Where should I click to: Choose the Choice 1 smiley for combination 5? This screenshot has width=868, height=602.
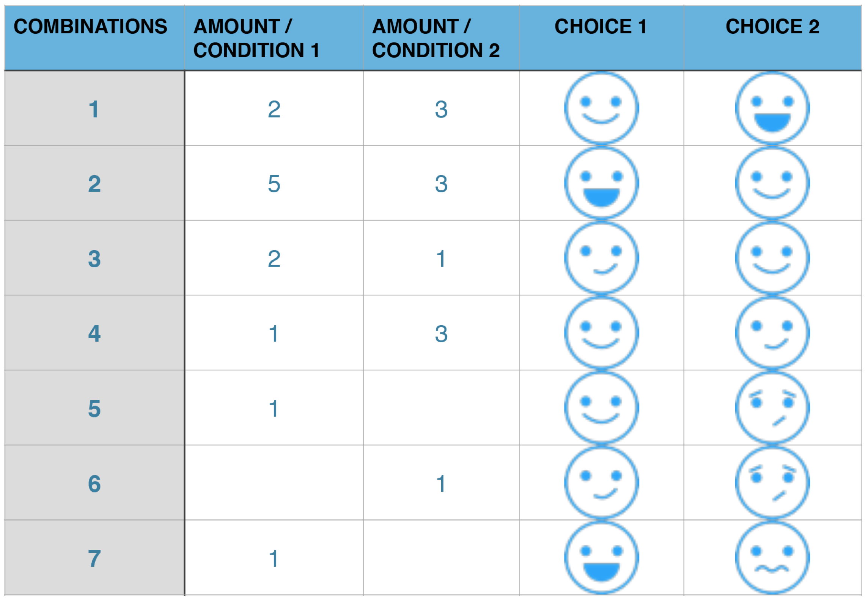coord(601,408)
